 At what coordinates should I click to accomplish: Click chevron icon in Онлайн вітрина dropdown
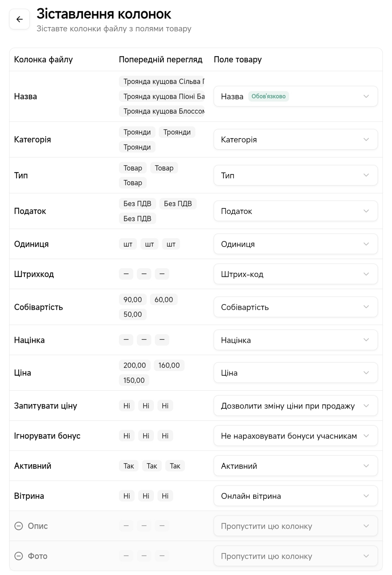(x=366, y=496)
